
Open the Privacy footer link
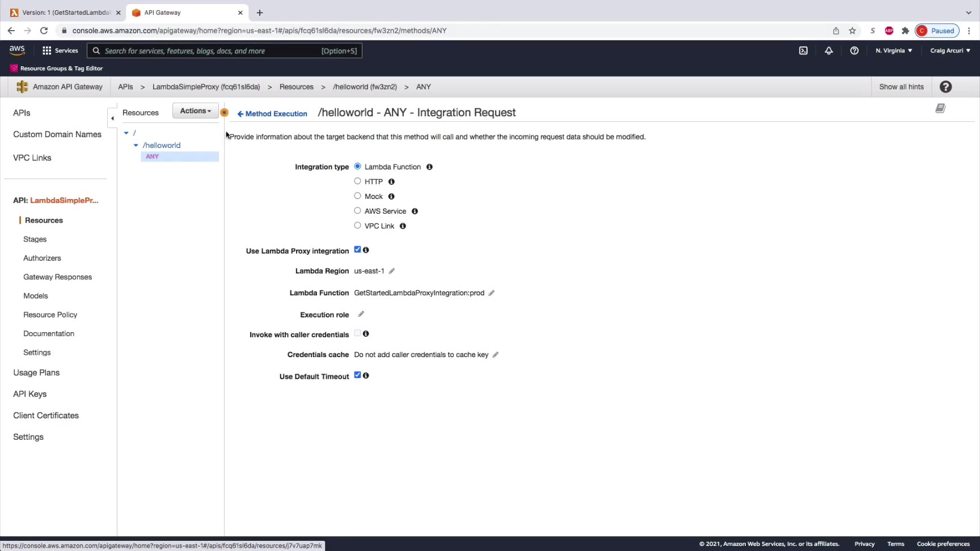coord(864,544)
